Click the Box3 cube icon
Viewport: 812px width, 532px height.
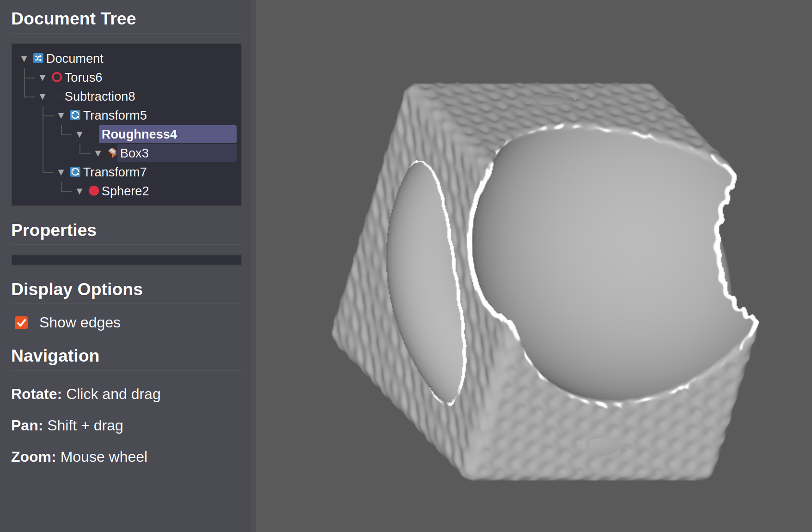click(x=112, y=153)
